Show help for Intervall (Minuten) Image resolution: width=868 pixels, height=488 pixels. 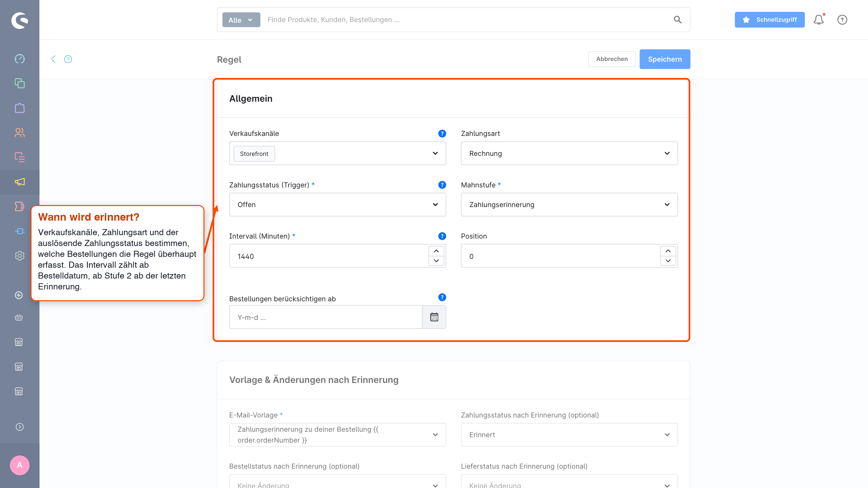[442, 236]
